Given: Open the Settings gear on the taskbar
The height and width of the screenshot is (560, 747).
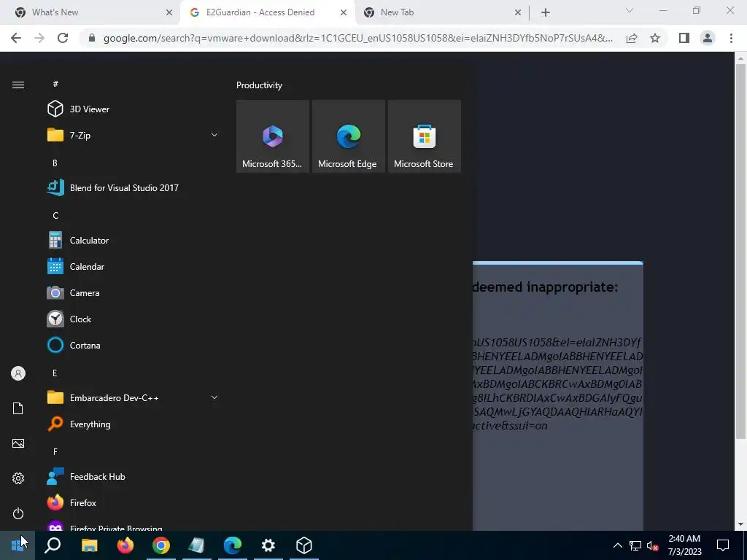Looking at the screenshot, I should click(x=268, y=545).
